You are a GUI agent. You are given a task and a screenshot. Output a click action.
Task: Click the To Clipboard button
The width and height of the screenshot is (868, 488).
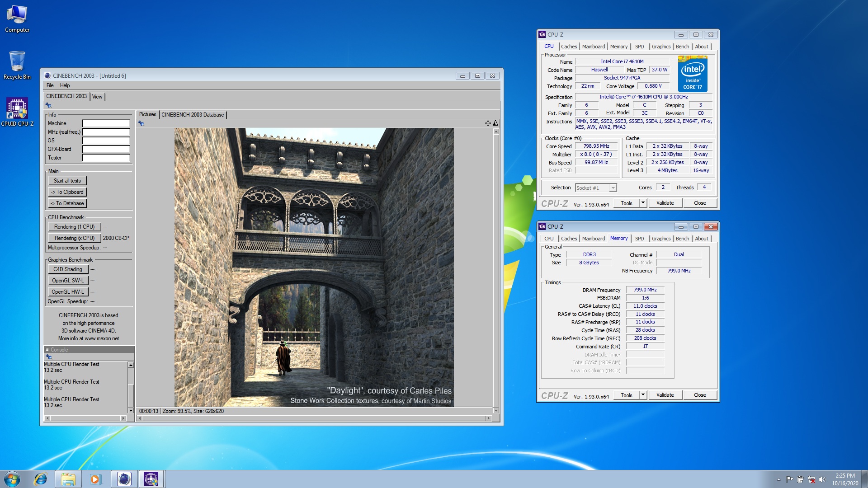67,192
